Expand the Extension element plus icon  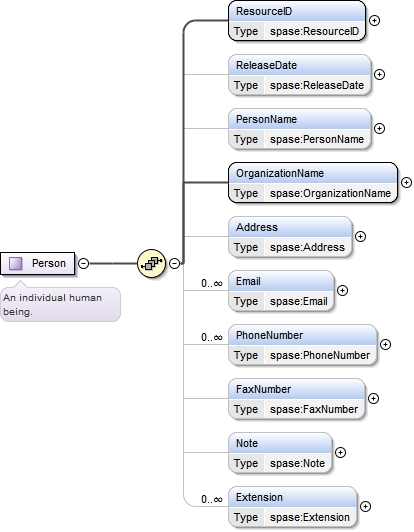click(365, 506)
